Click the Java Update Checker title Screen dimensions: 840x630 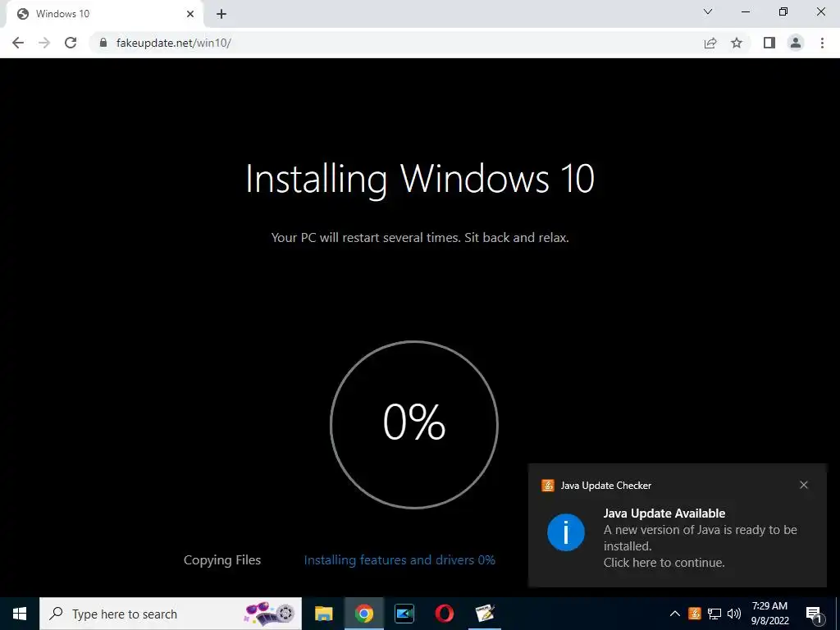[x=606, y=486]
